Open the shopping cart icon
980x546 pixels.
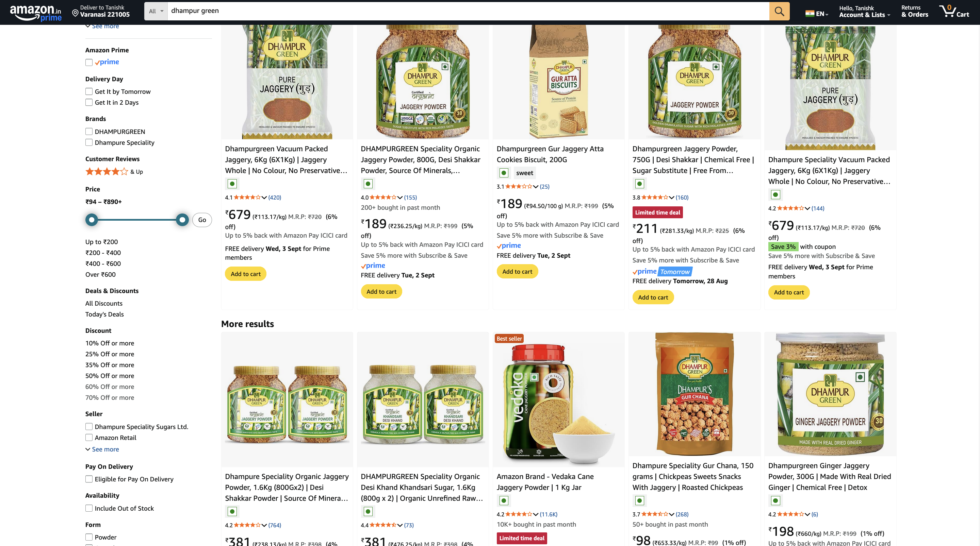(x=953, y=11)
